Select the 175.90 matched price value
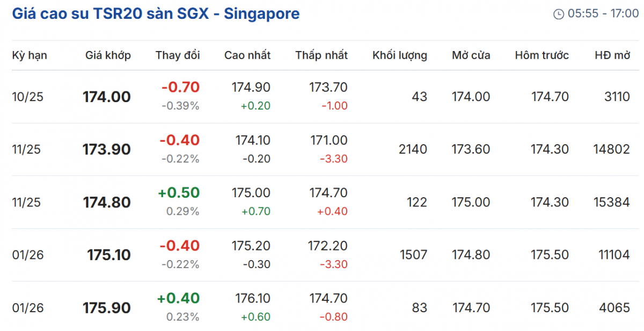 point(106,308)
